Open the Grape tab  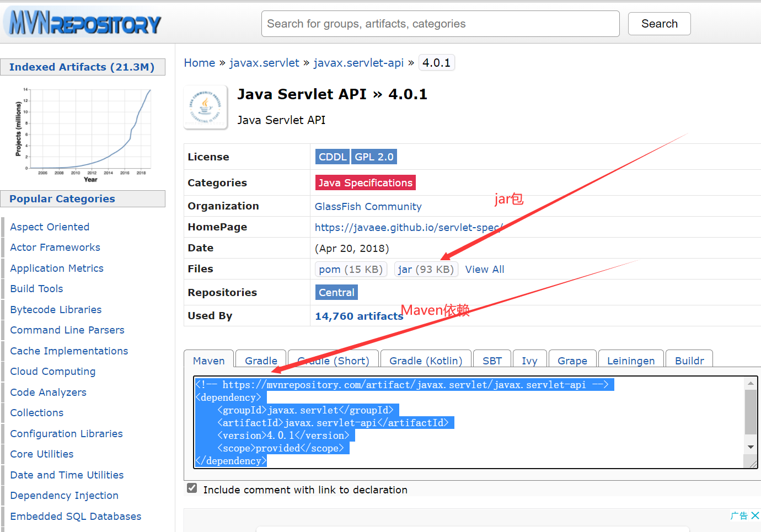572,361
